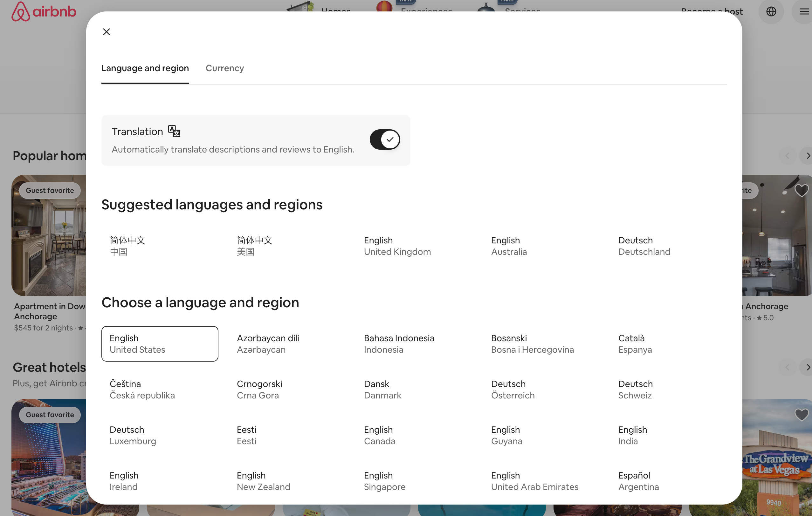Viewport: 812px width, 516px height.
Task: Select Deutsch Österreich
Action: [541, 390]
